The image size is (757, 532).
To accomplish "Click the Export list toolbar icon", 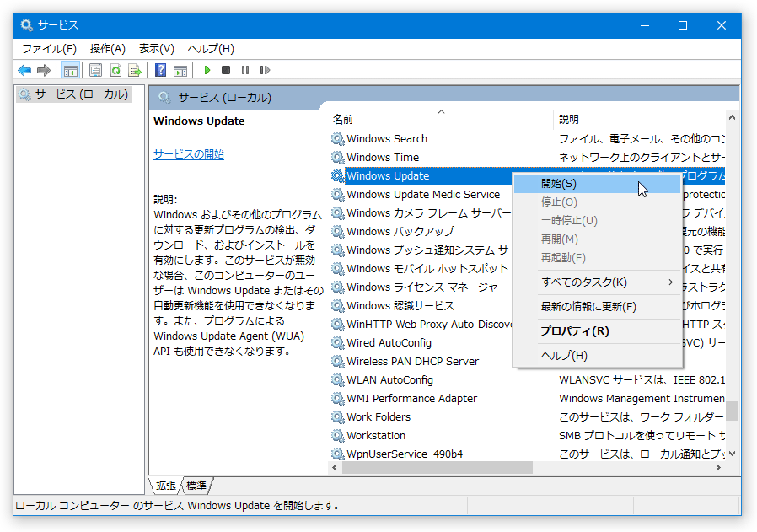I will (x=135, y=71).
